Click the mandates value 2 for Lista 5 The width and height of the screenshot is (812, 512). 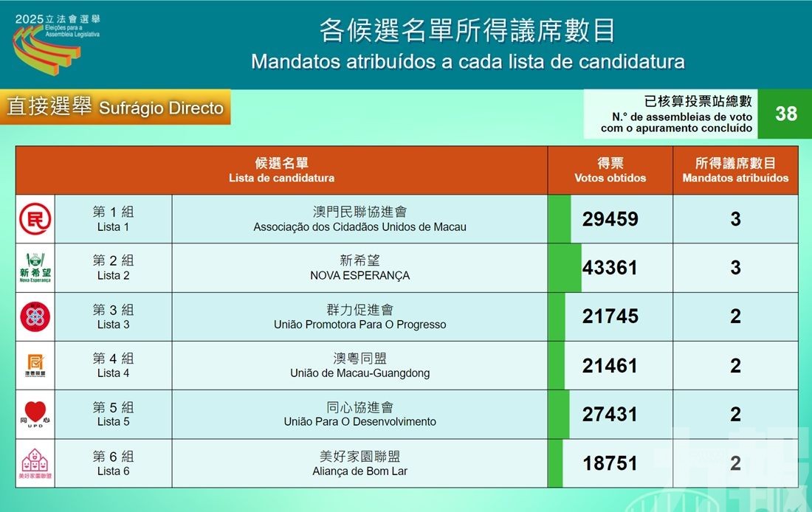(x=735, y=414)
